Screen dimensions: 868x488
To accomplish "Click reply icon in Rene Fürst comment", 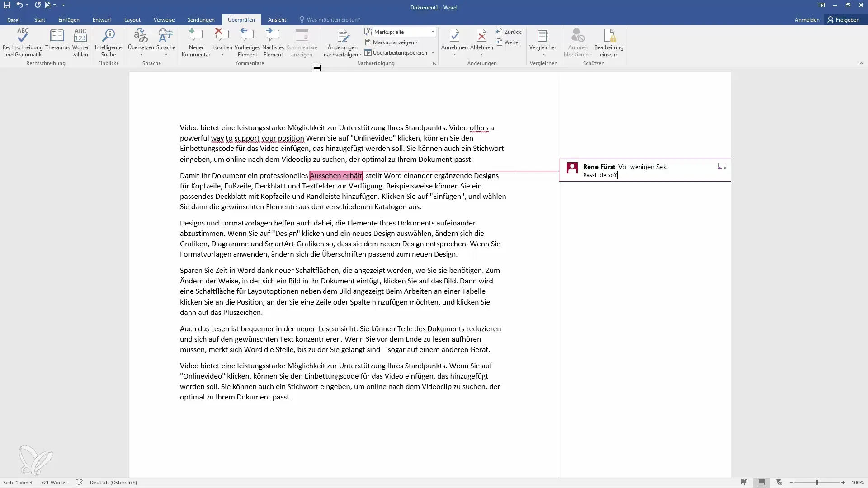I will (x=722, y=166).
